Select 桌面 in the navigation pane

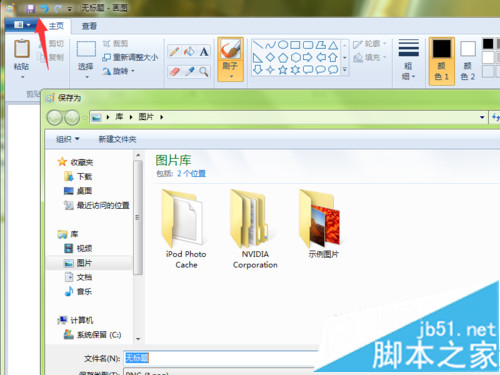pos(78,191)
